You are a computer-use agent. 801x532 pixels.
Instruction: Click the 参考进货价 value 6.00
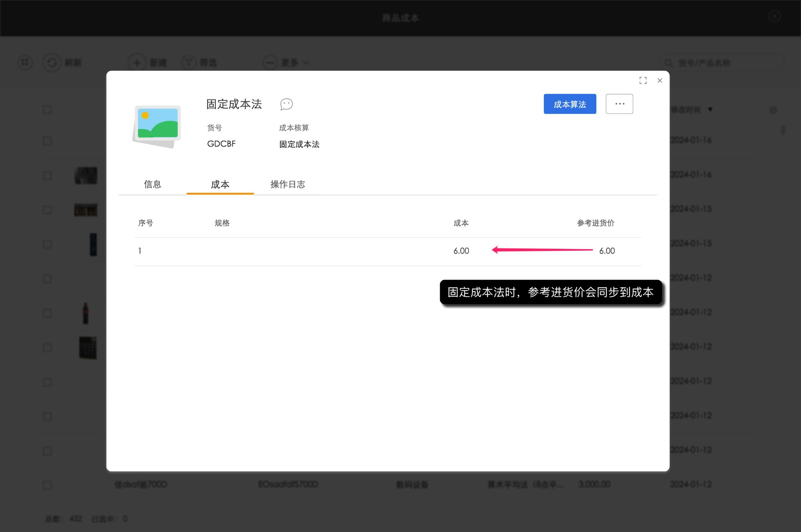[607, 251]
